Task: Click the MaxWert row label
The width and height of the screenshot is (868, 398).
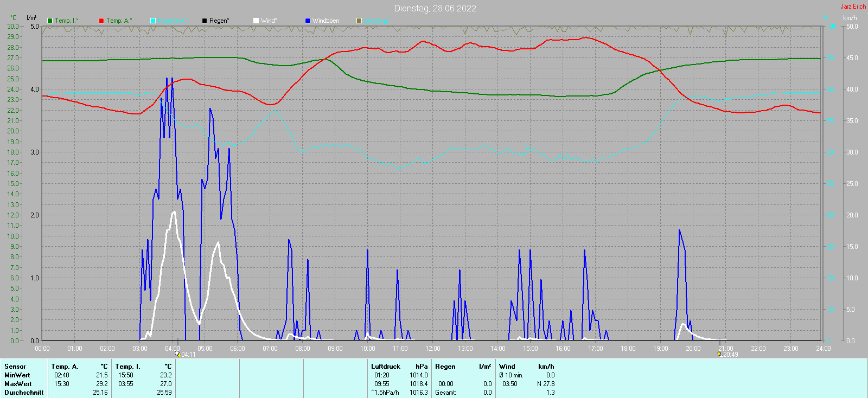Action: pos(18,384)
